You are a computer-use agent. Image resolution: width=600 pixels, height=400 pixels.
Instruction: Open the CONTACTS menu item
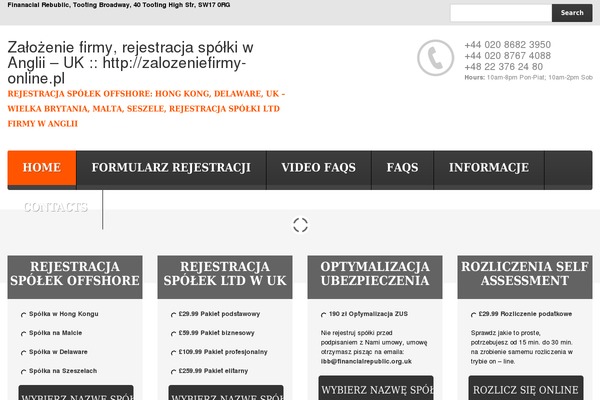[55, 207]
